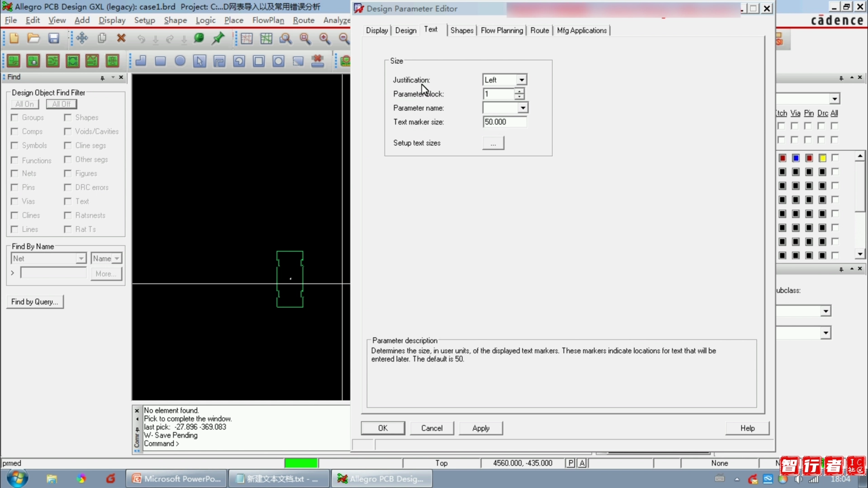868x488 pixels.
Task: Click the Zoom Out magnifier icon
Action: pos(344,38)
